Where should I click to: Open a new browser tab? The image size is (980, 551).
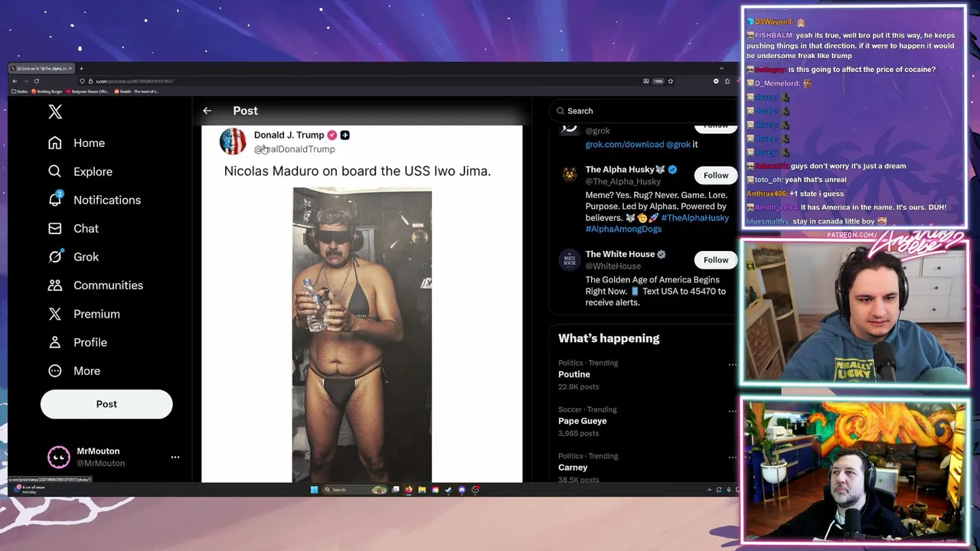coord(81,69)
